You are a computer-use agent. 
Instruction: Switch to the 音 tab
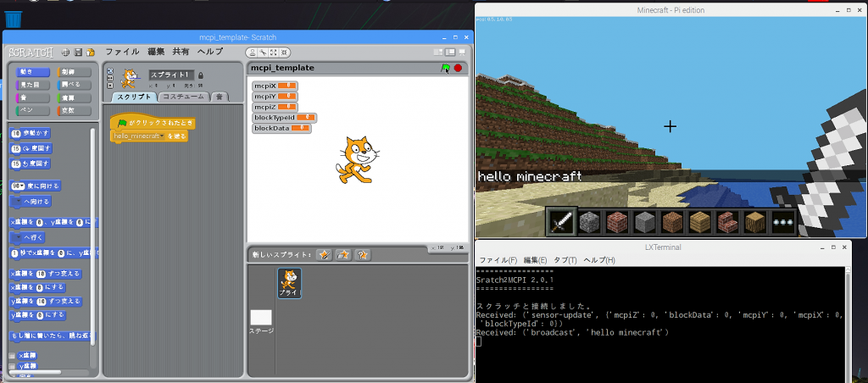[x=220, y=97]
